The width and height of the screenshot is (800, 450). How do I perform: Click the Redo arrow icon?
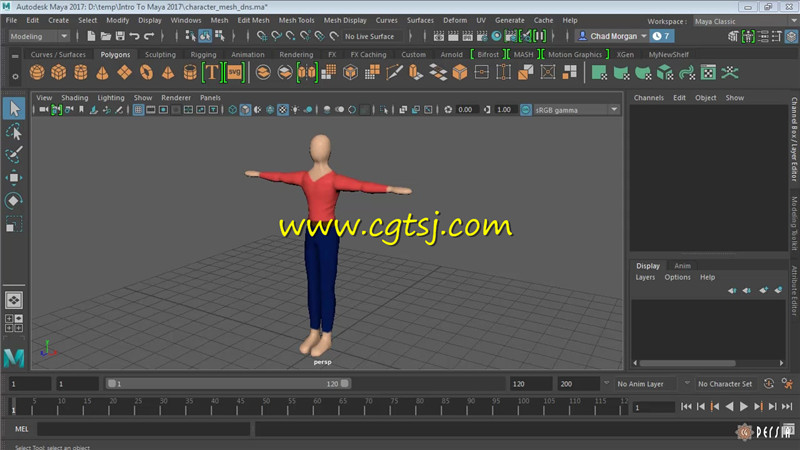pos(149,36)
